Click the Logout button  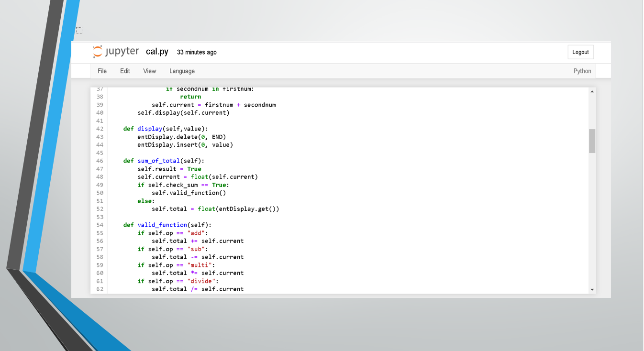[581, 52]
